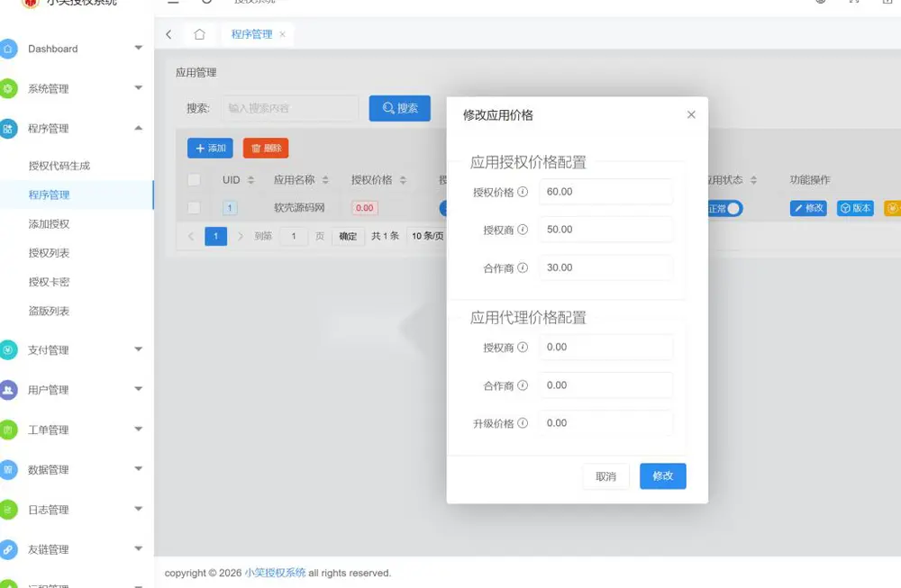Click the 用户管理 sidebar icon

pyautogui.click(x=8, y=390)
